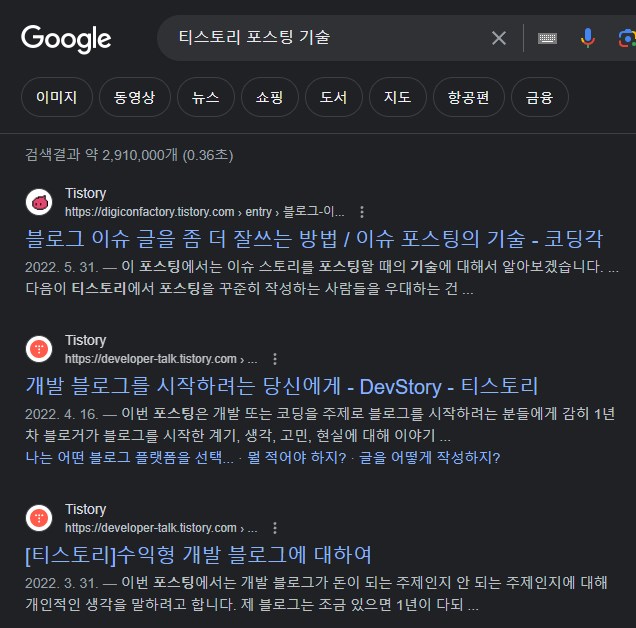The height and width of the screenshot is (628, 636).
Task: Click the date text '2022. 3. 31.'
Action: (x=62, y=583)
